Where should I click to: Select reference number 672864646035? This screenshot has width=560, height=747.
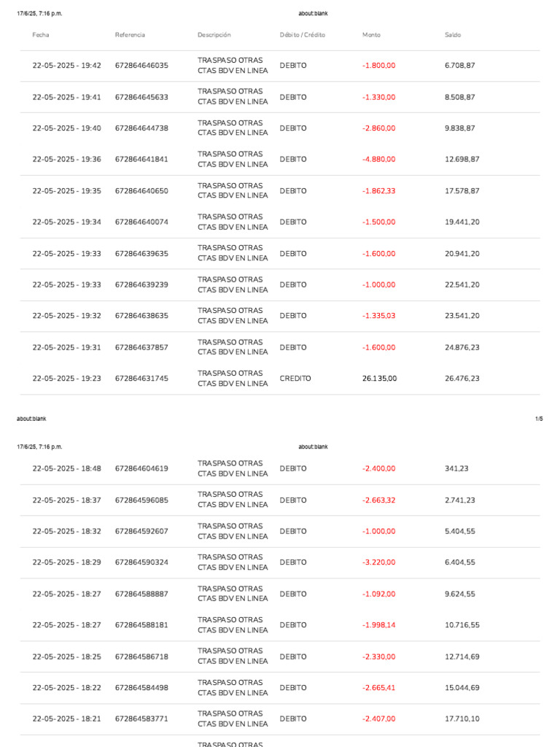pos(141,65)
